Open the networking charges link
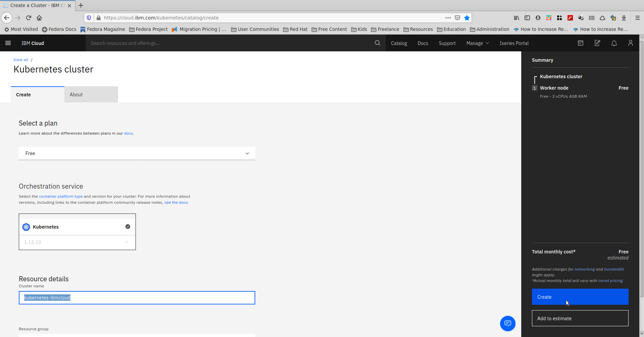This screenshot has height=337, width=644. click(x=584, y=269)
